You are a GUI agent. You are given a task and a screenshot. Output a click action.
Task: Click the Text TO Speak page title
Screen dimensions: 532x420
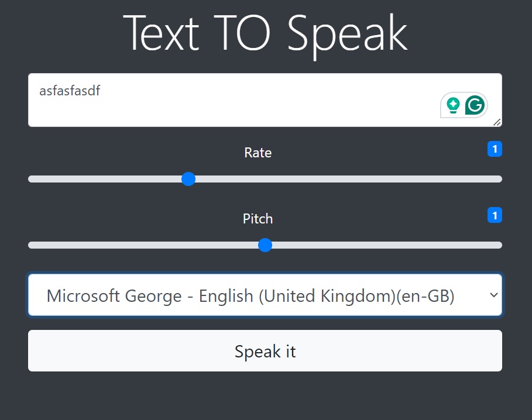[x=266, y=33]
